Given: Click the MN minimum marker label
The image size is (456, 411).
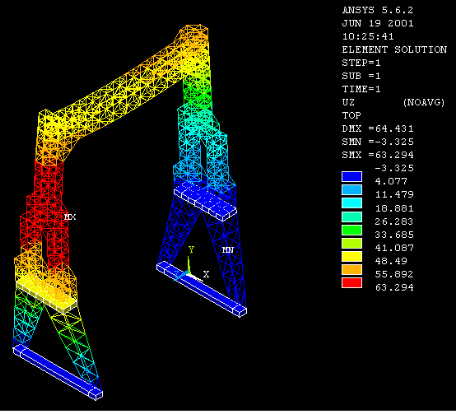Looking at the screenshot, I should [x=228, y=250].
